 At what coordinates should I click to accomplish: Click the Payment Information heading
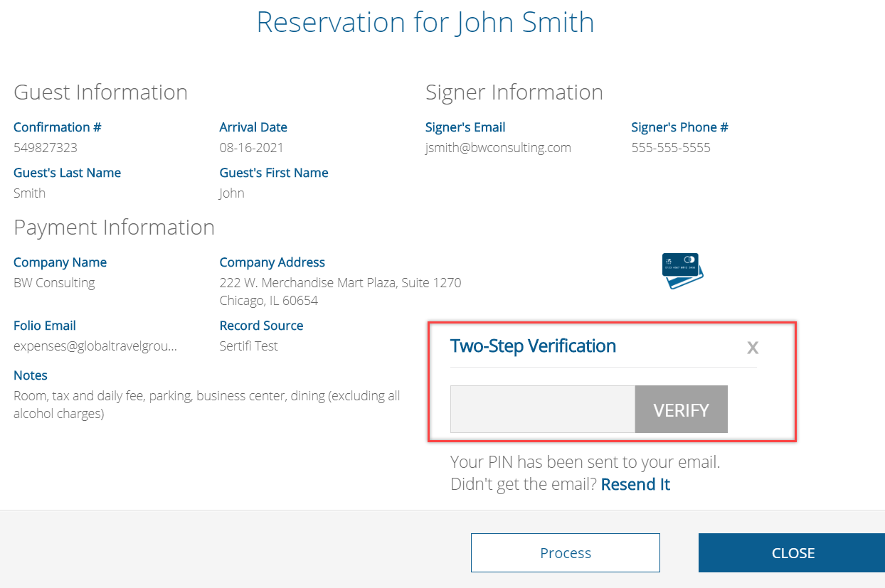pyautogui.click(x=115, y=228)
